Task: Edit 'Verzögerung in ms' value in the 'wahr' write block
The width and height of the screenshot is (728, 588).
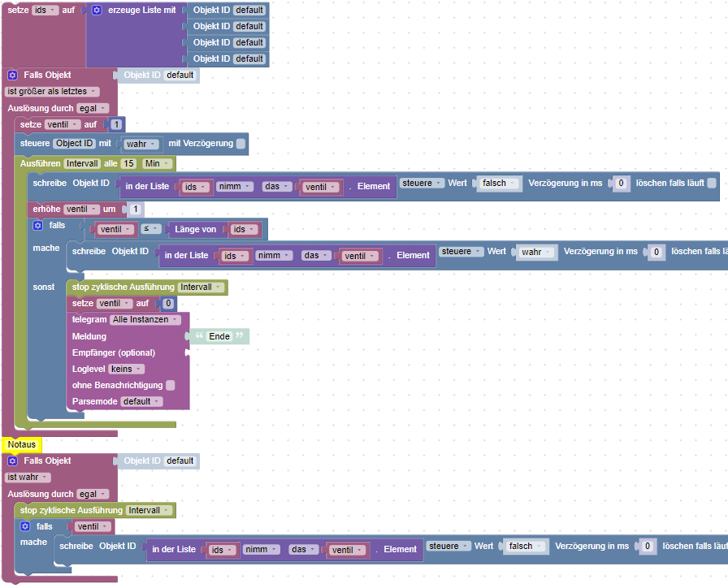Action: pos(656,252)
